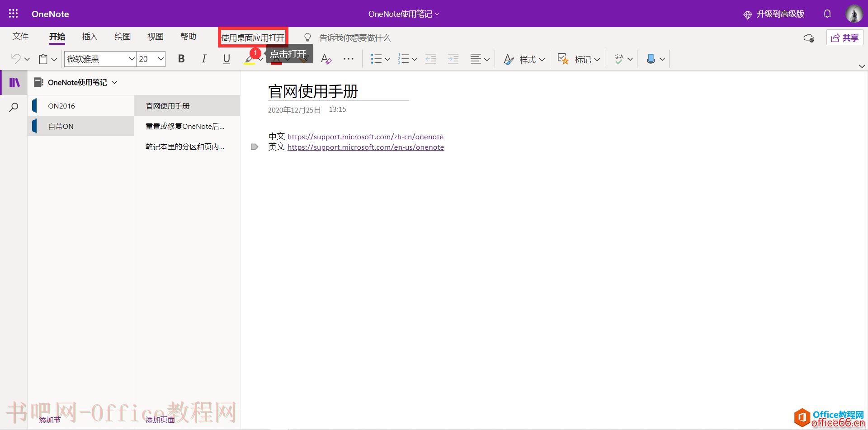
Task: Switch to the 帮助 tab
Action: tap(188, 37)
